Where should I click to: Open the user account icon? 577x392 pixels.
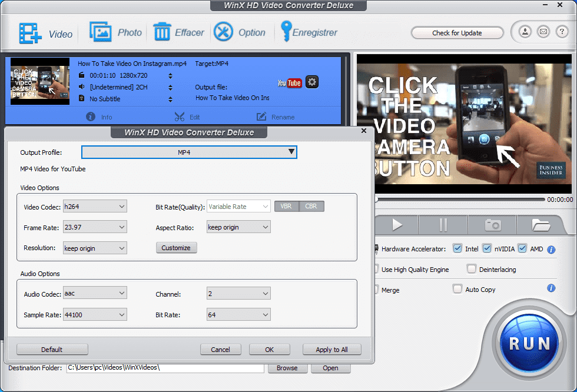point(525,32)
